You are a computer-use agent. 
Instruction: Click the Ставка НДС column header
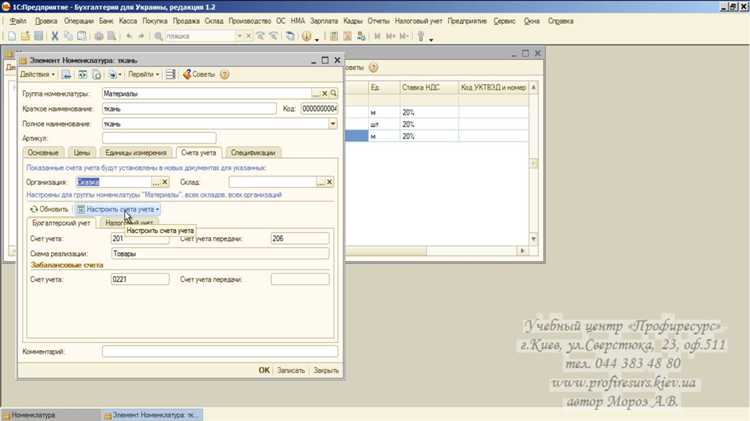click(x=429, y=88)
